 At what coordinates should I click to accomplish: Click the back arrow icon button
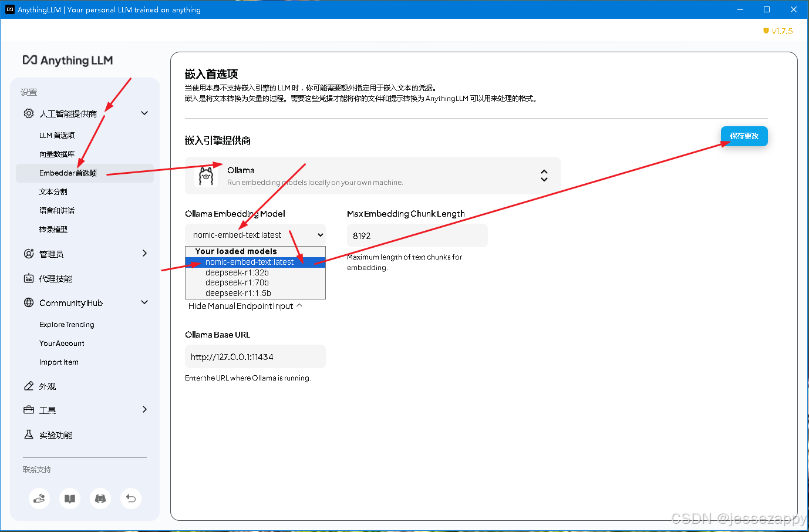131,499
